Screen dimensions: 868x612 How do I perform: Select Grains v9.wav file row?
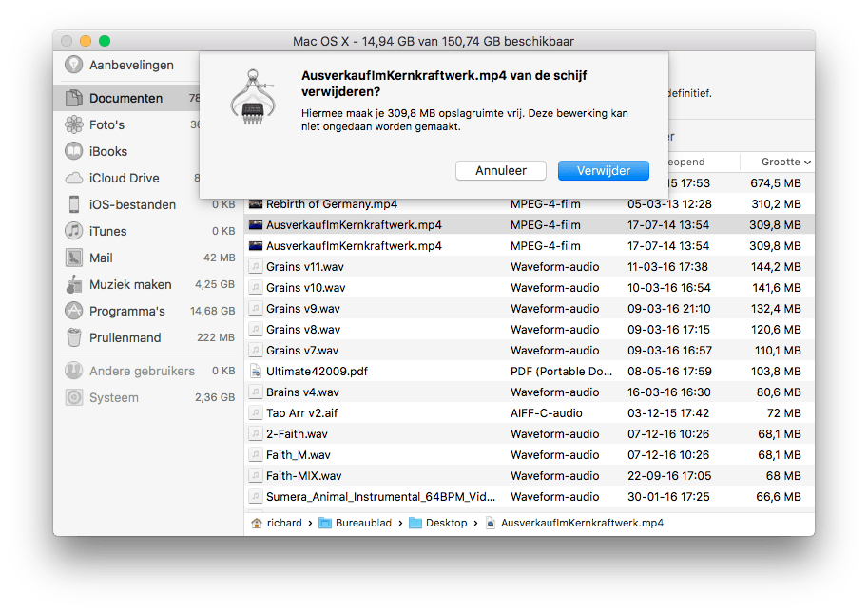pyautogui.click(x=530, y=308)
